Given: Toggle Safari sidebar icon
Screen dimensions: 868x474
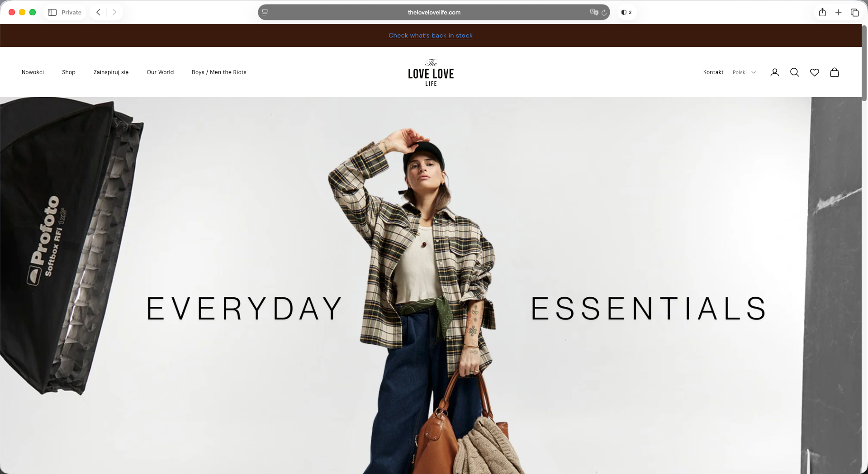Looking at the screenshot, I should click(x=52, y=12).
